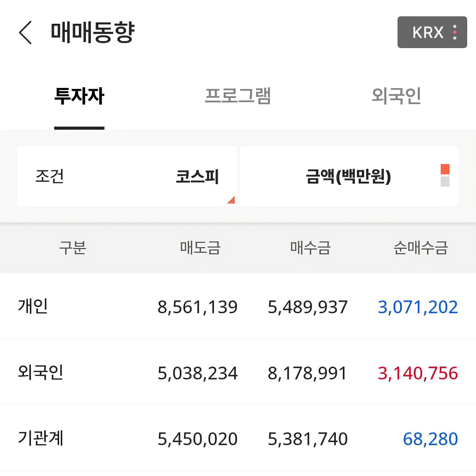Viewport: 476px width, 476px height.
Task: Tap the 금액(백만원) unit selector
Action: pos(348,176)
